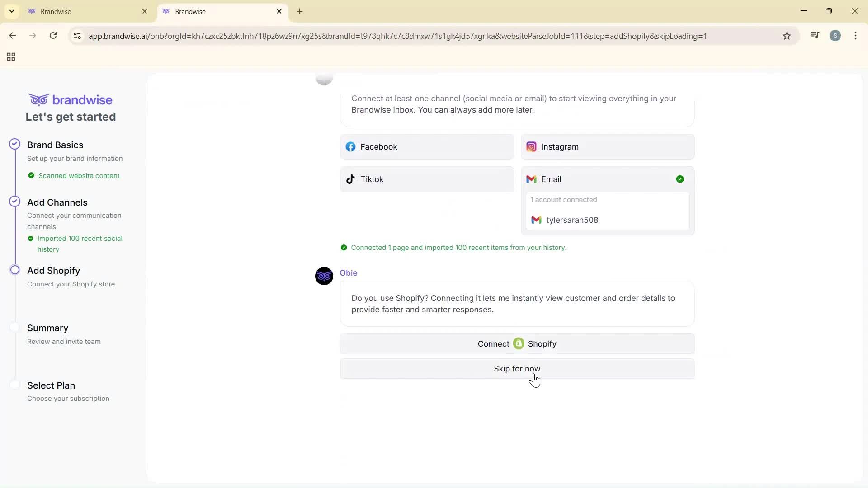Click the Select Plan step circle

[15, 385]
